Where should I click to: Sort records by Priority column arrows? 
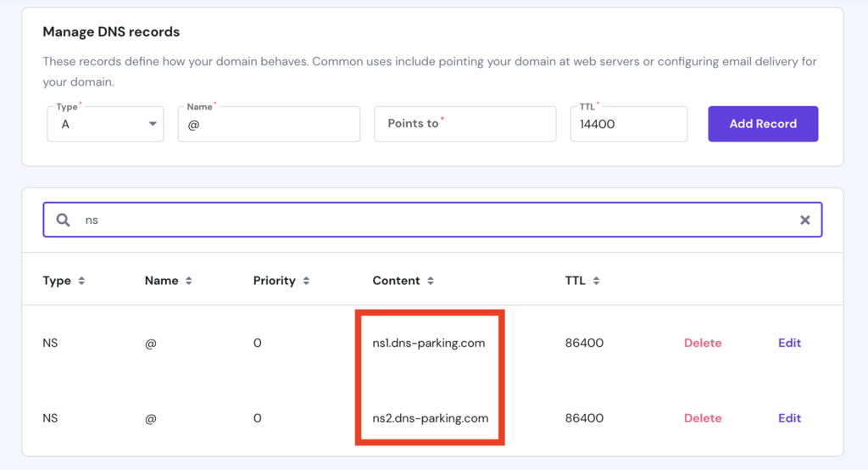pyautogui.click(x=306, y=281)
